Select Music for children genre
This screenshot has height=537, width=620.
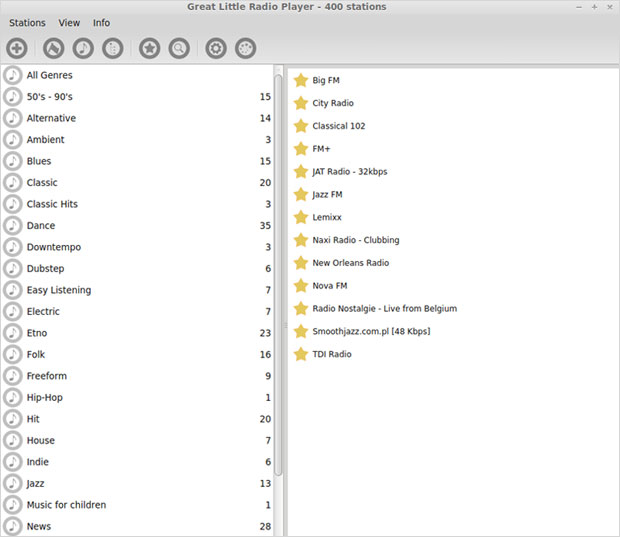(x=137, y=505)
